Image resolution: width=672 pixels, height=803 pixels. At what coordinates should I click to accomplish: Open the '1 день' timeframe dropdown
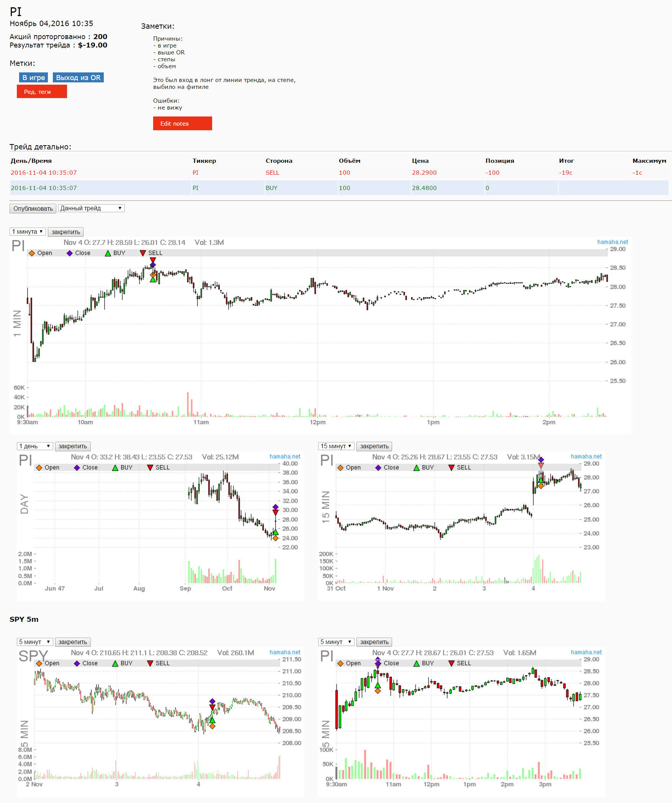pyautogui.click(x=35, y=446)
